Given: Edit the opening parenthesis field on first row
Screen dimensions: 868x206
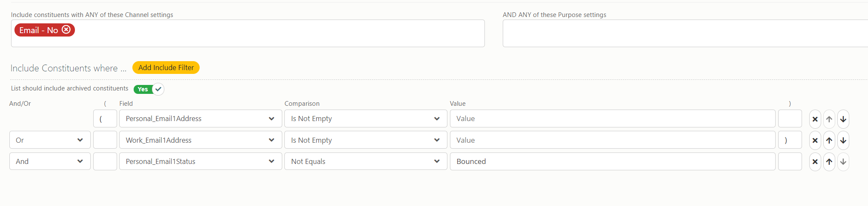Looking at the screenshot, I should 105,119.
